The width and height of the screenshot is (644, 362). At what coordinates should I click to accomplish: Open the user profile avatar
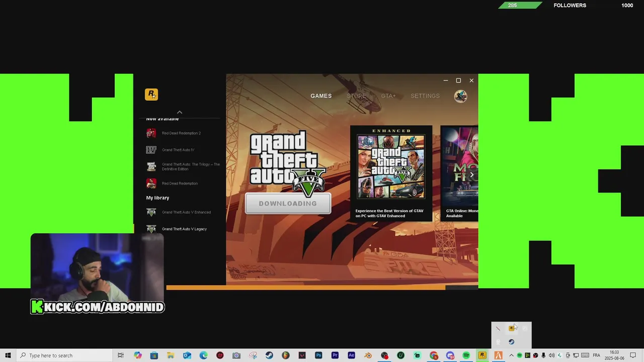coord(460,96)
